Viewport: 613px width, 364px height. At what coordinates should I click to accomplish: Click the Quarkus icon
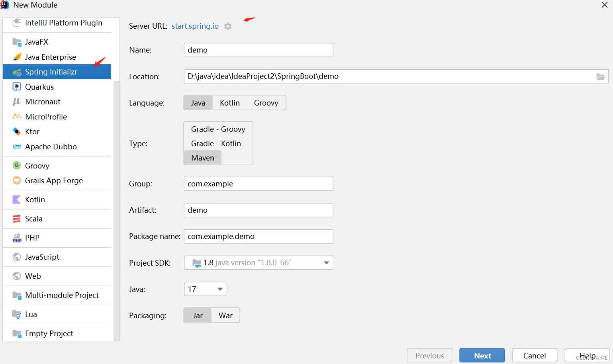coord(17,87)
